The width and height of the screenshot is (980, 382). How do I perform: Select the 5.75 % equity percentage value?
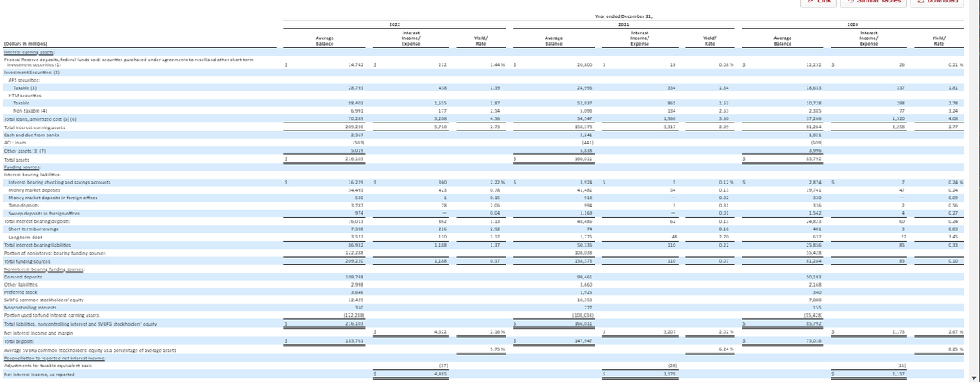499,349
